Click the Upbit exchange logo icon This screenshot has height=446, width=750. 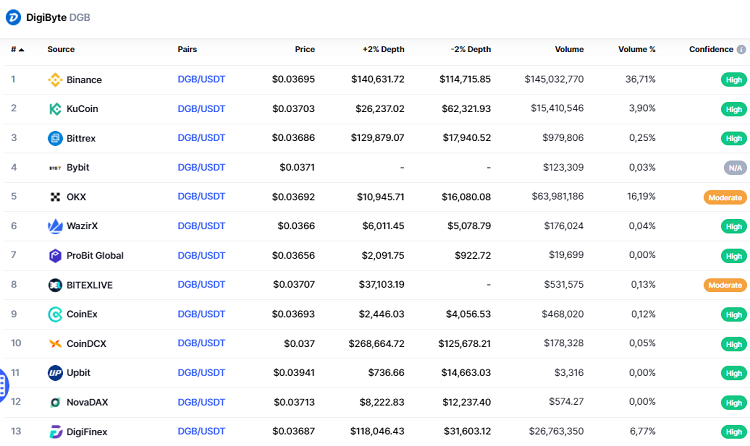coord(56,373)
